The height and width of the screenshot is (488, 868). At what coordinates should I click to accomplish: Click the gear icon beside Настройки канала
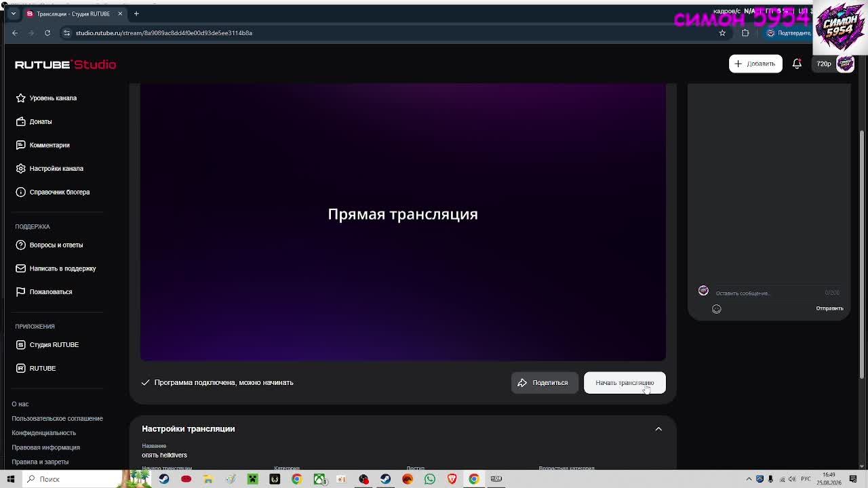20,168
